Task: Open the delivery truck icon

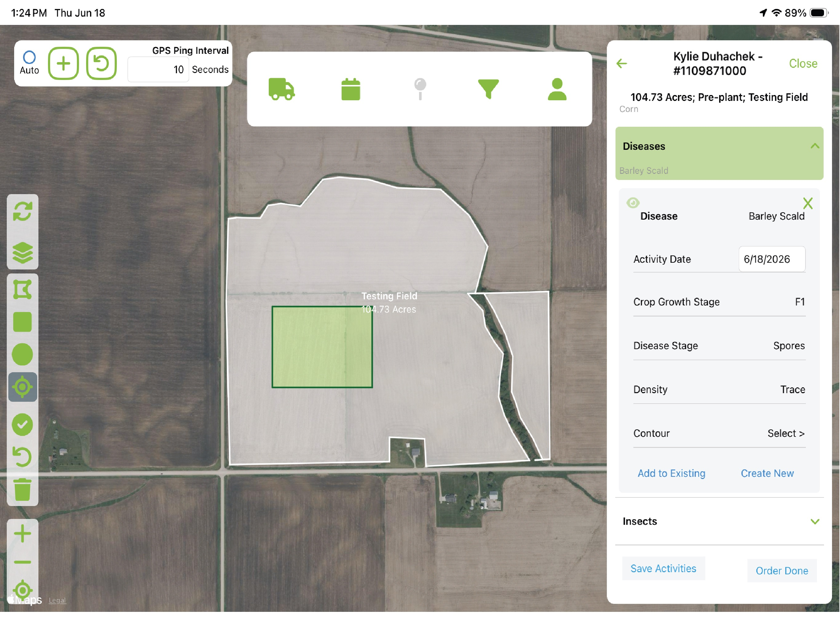Action: (281, 89)
